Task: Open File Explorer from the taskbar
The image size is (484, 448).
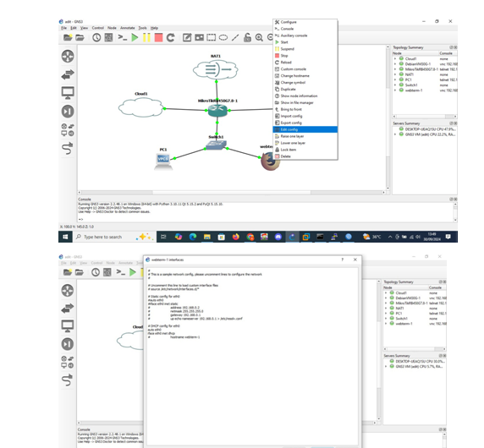Action: pos(207,237)
